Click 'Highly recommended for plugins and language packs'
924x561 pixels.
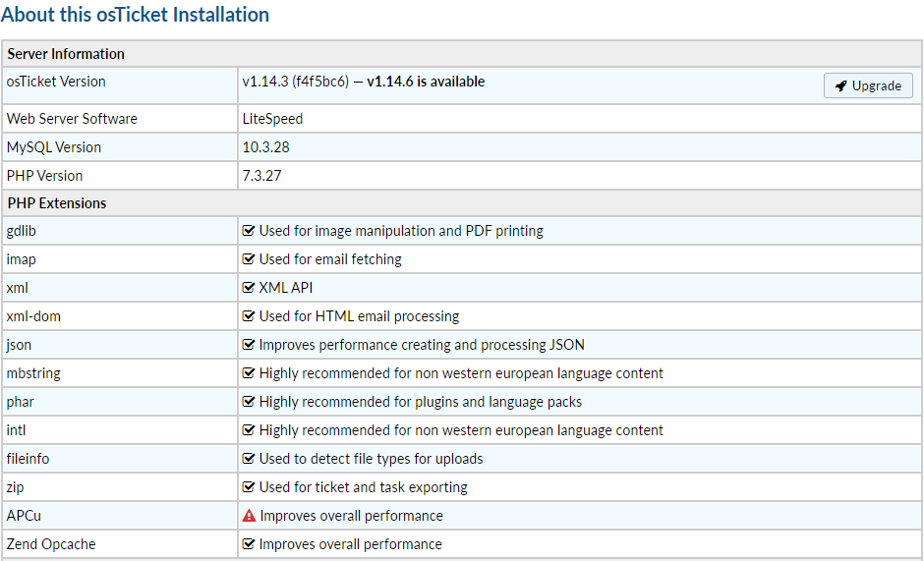[421, 402]
